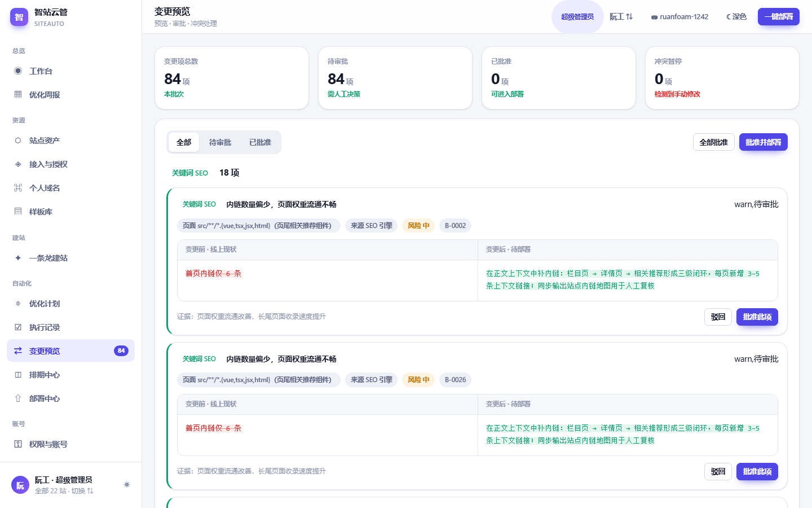The width and height of the screenshot is (812, 508).
Task: Click 风险 中 tag on item B-0002
Action: point(418,226)
